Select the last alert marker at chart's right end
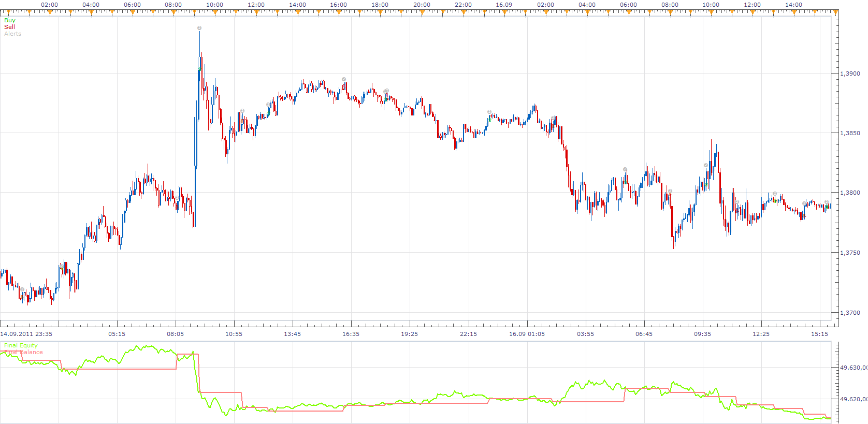 827,202
